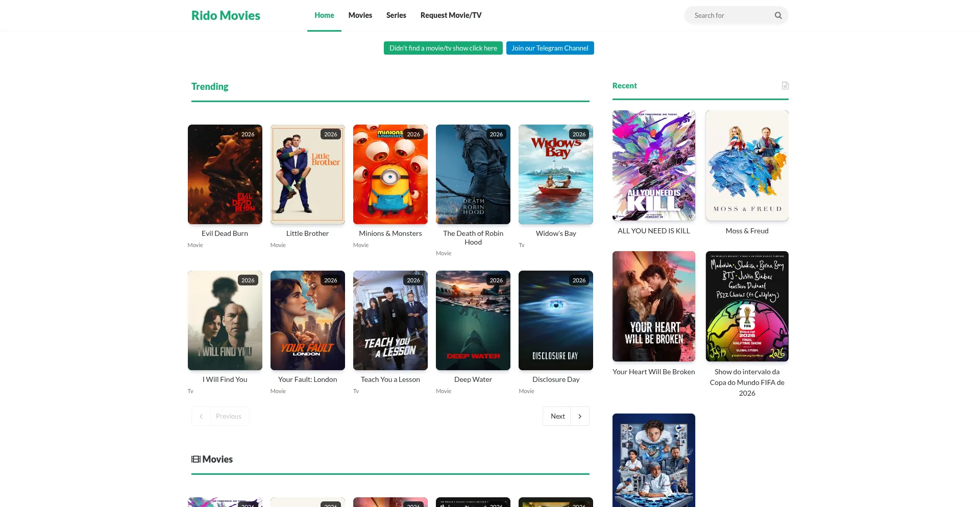Open the Disclosure Day poster
The width and height of the screenshot is (980, 507).
556,320
